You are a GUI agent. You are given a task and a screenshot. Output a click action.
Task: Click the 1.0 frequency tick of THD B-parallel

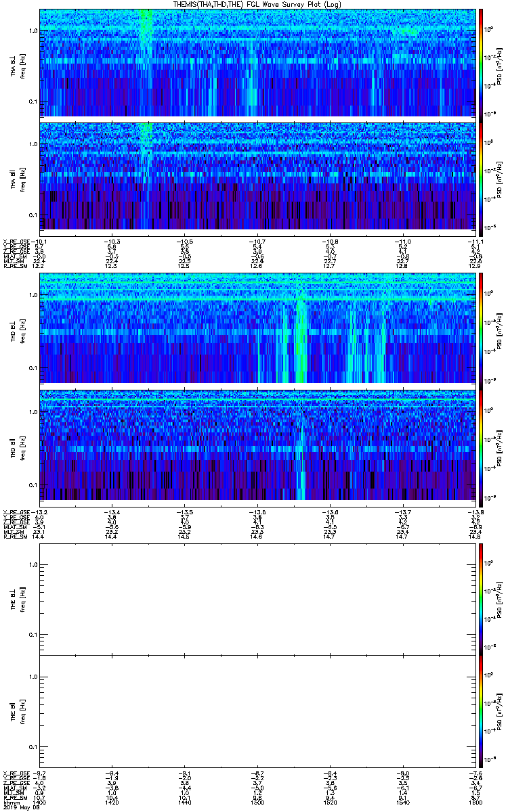[x=33, y=411]
